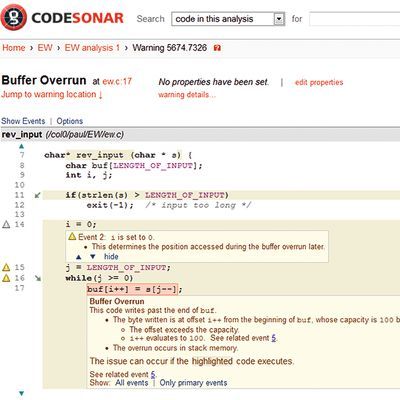Click the teal up arrow above line 7

[x=22, y=146]
